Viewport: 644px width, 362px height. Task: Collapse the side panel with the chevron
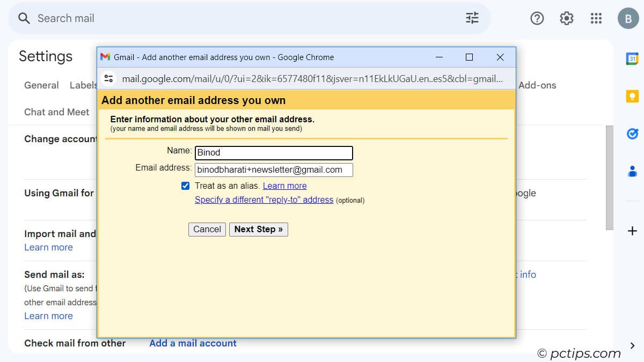[632, 346]
